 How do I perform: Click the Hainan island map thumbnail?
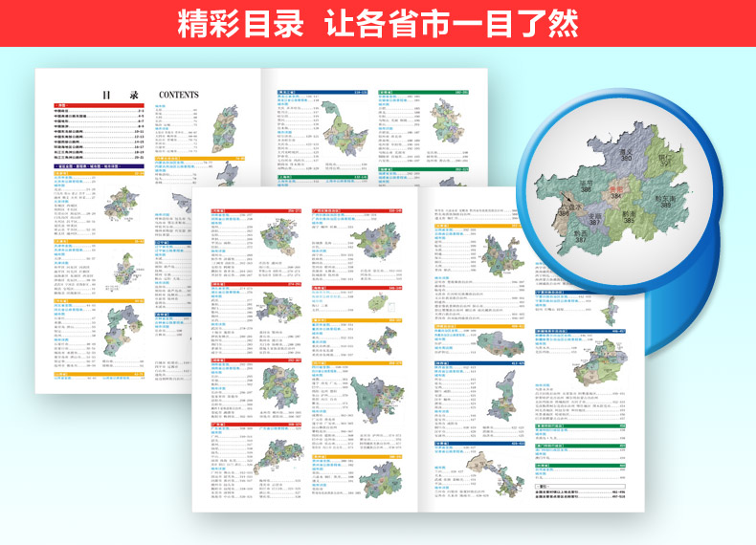[377, 303]
